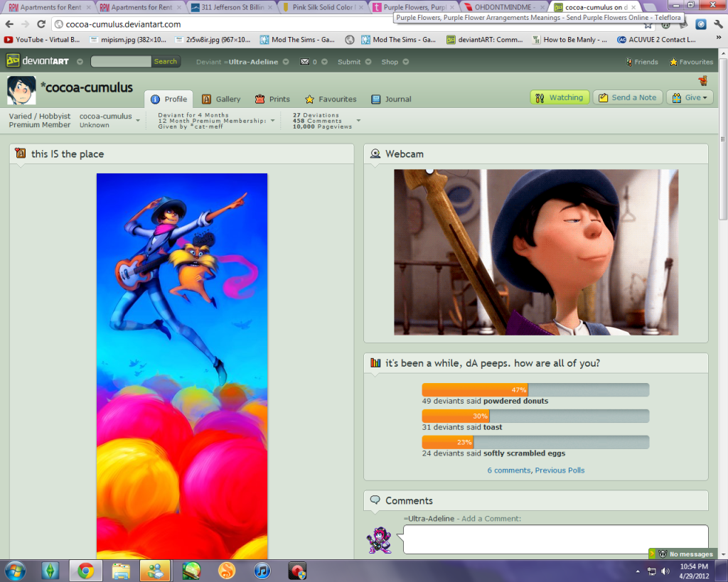This screenshot has width=728, height=582.
Task: Open Favourites star in top bar
Action: [691, 62]
